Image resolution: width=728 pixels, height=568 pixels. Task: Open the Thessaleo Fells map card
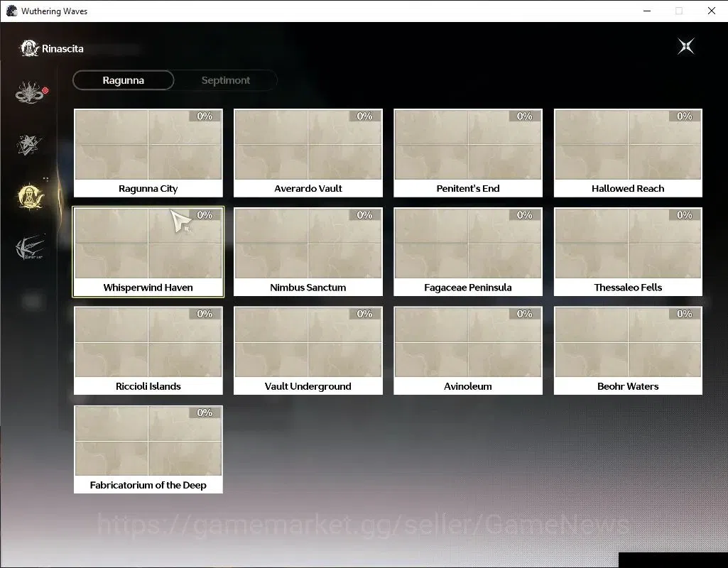tap(628, 251)
